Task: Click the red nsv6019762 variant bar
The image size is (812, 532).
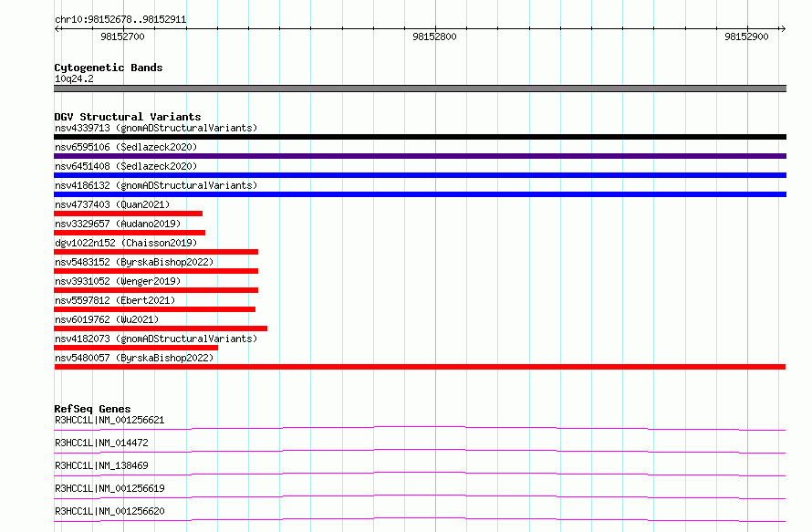Action: 161,329
